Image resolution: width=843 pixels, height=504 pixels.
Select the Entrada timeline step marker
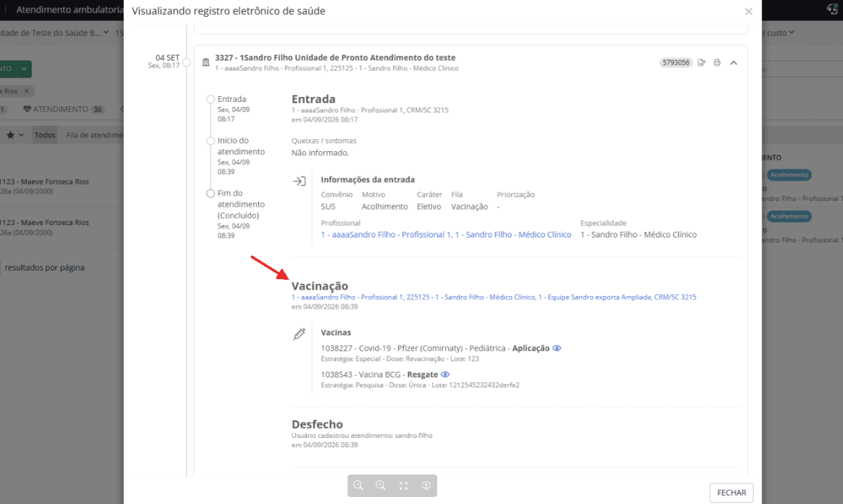coord(211,99)
